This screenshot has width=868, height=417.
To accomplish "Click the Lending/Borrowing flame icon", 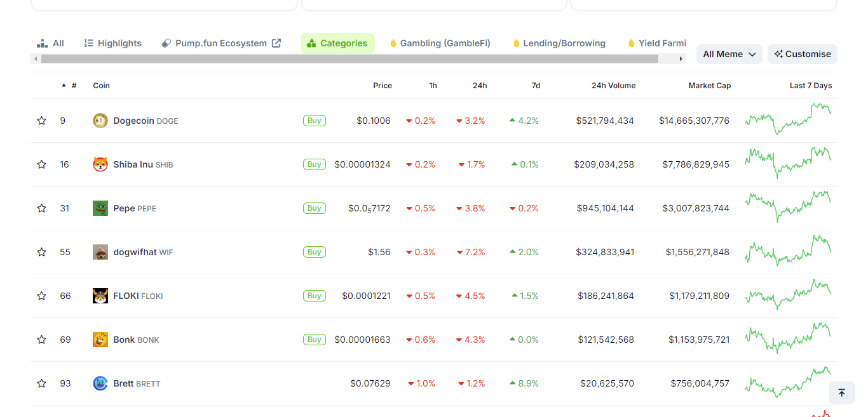I will point(517,43).
